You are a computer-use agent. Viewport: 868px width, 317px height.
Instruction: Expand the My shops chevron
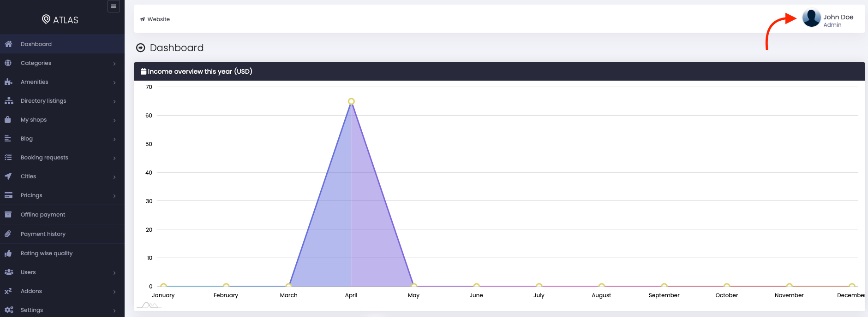(114, 120)
